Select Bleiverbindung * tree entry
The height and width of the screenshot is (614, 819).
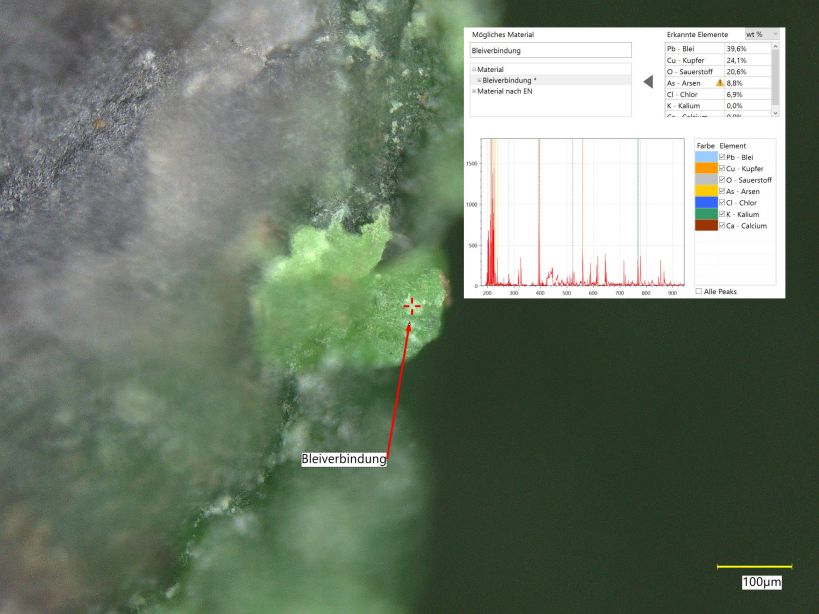[509, 80]
